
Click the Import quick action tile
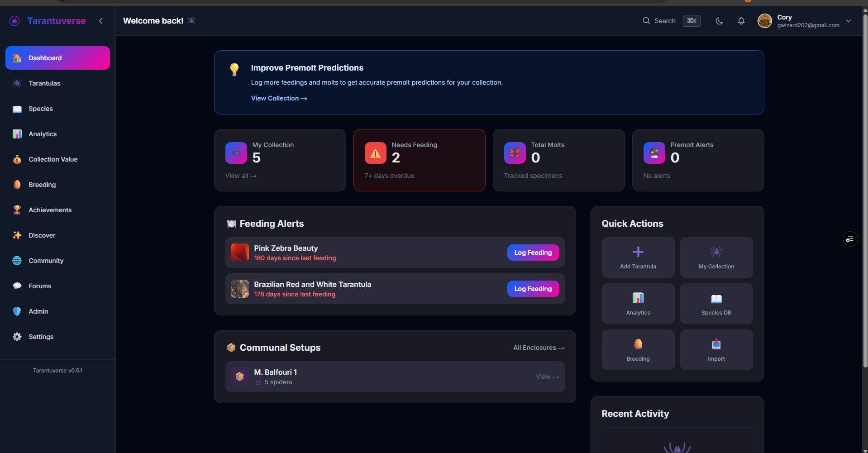tap(716, 350)
